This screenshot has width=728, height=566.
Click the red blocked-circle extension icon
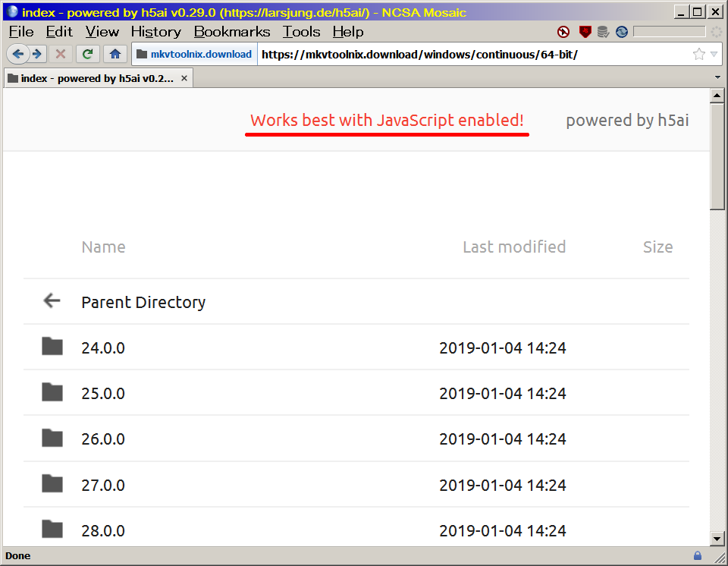pyautogui.click(x=563, y=32)
